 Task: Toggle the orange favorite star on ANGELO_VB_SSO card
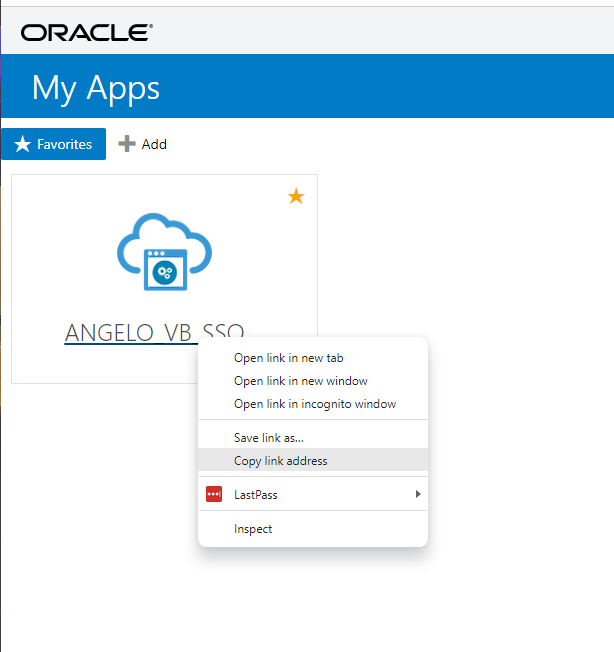[296, 196]
